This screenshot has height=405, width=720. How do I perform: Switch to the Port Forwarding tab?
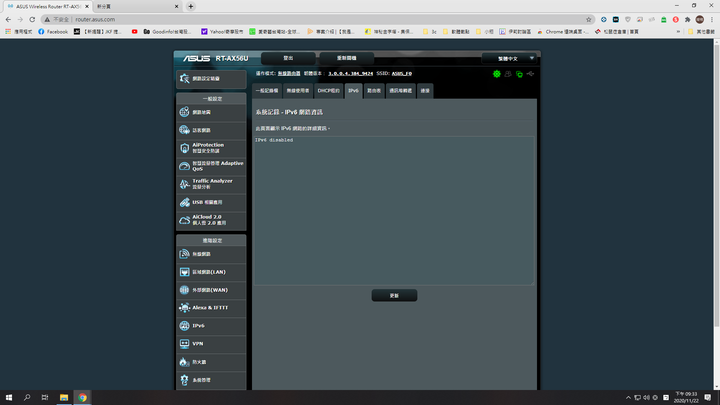(401, 91)
